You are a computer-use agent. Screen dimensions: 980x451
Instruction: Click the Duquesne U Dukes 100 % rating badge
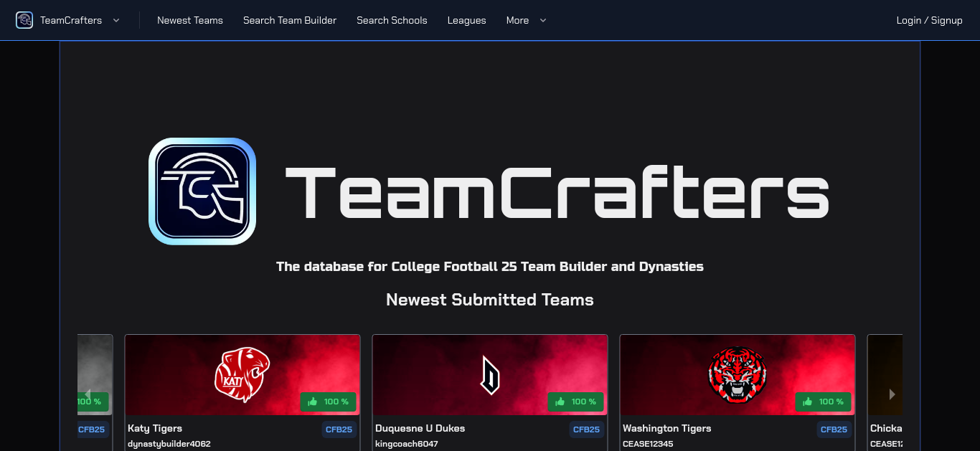coord(576,402)
